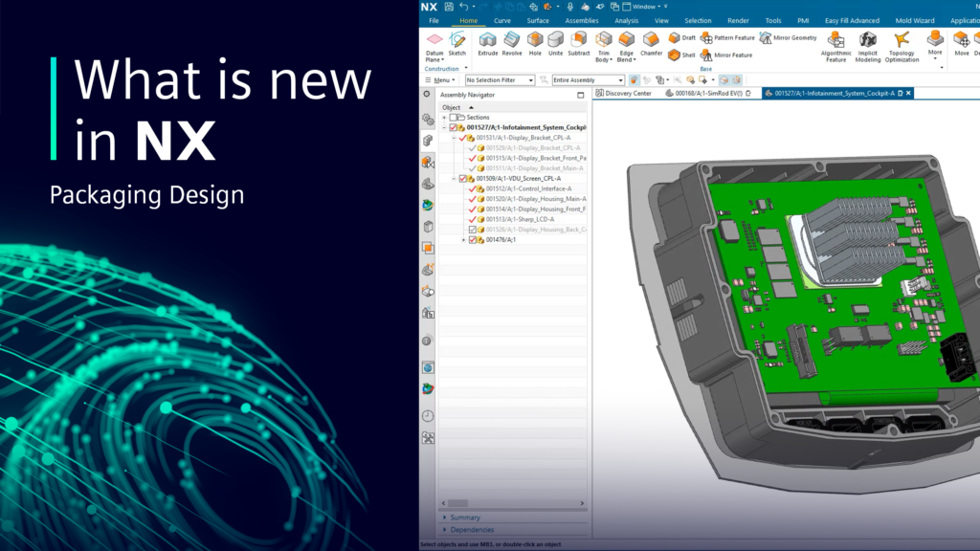Viewport: 980px width, 551px height.
Task: Select the Revolve tool
Action: 511,40
